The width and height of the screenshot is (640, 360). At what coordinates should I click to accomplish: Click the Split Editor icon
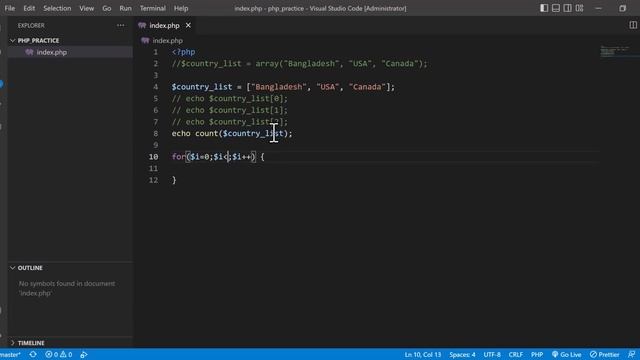633,25
